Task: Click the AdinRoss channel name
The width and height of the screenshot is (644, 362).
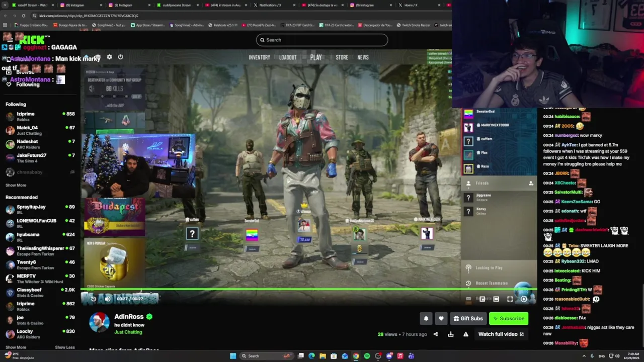Action: [x=129, y=316]
